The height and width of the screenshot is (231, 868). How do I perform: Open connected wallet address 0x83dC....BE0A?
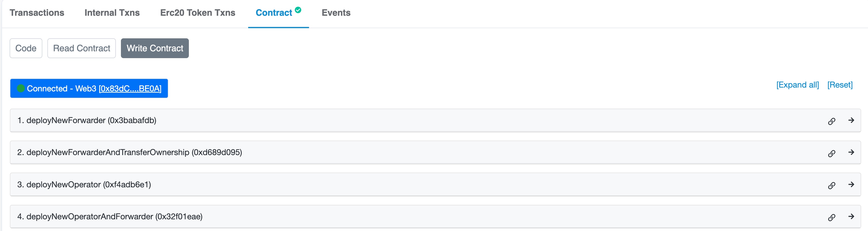pyautogui.click(x=130, y=89)
